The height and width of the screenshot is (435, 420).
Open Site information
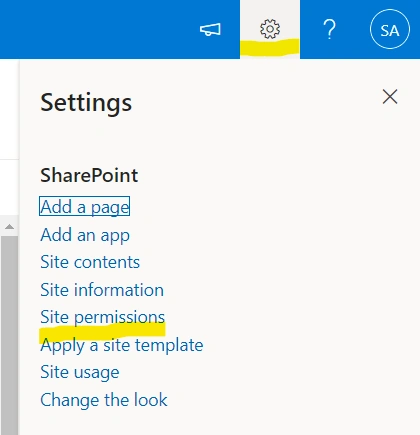(102, 289)
